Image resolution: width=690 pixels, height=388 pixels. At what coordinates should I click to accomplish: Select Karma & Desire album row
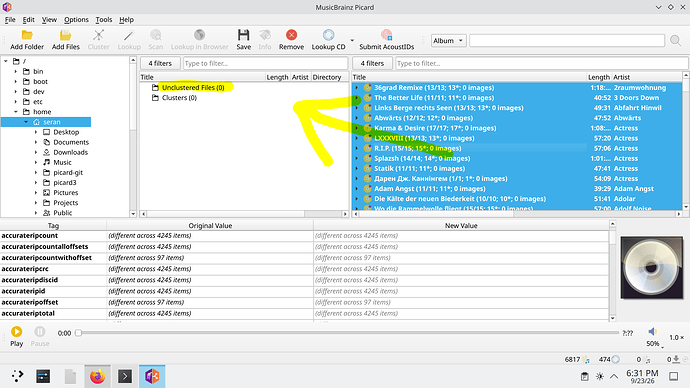click(435, 128)
